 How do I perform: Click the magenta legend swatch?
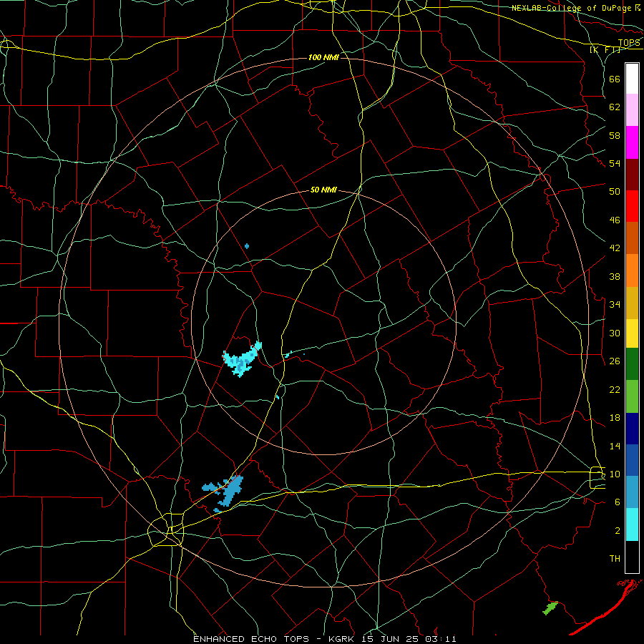click(632, 142)
